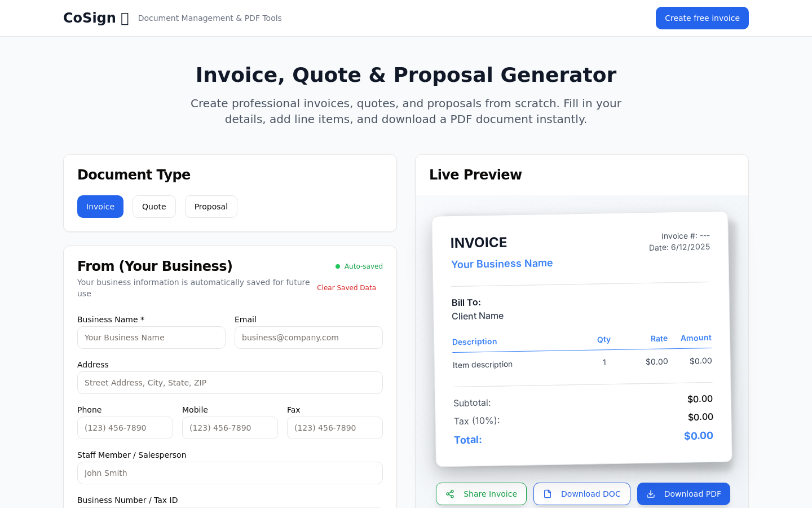
Task: Click the Date: 6/12/2025 text in preview
Action: pos(679,247)
